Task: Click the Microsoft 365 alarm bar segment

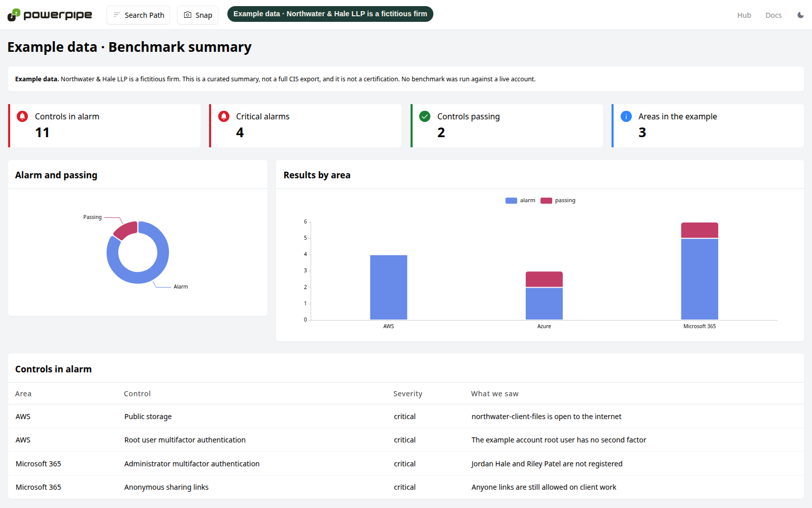Action: (700, 279)
